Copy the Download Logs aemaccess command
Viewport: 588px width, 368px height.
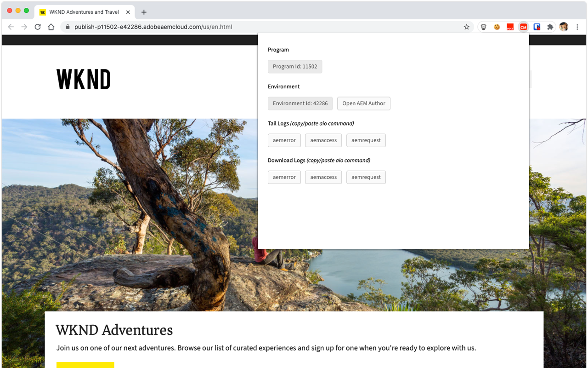323,177
